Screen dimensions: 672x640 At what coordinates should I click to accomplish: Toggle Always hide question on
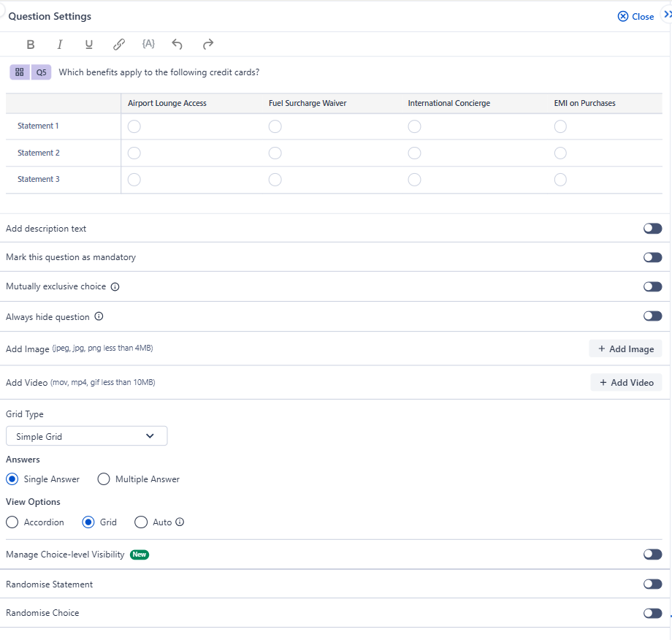pos(652,317)
